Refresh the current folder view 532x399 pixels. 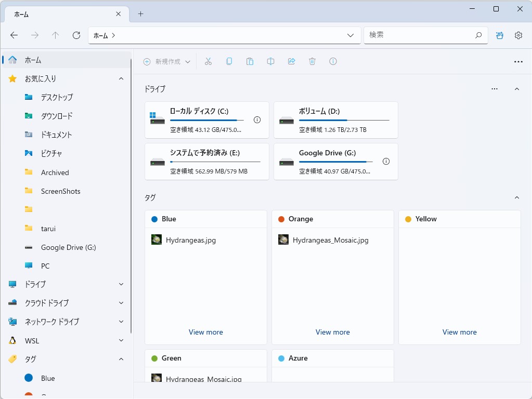point(76,35)
